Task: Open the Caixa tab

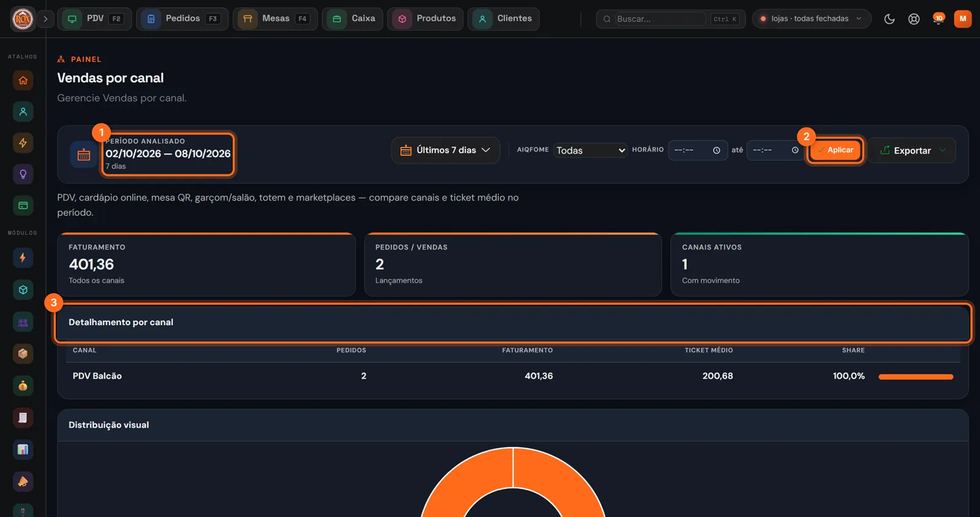Action: [352, 19]
